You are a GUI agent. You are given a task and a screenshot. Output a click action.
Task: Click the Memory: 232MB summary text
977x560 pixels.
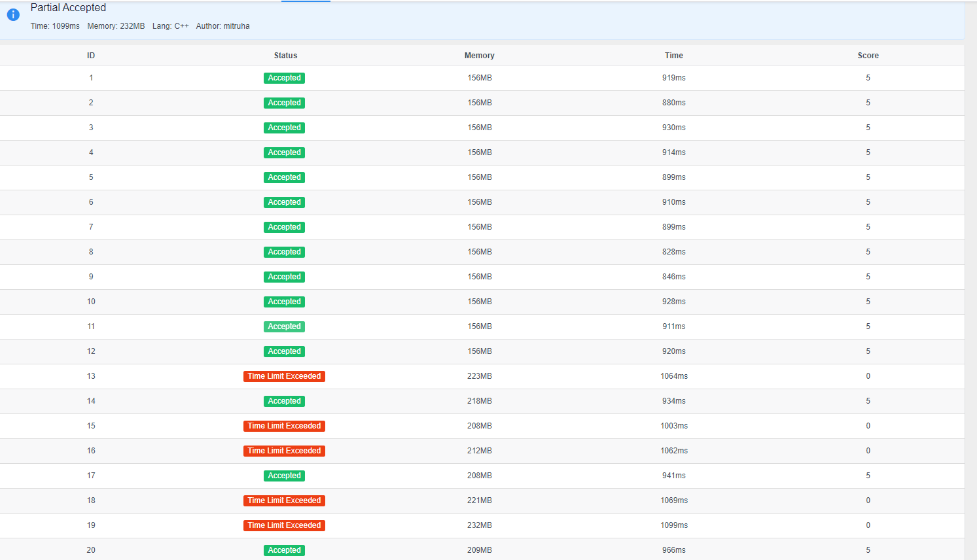pos(116,26)
